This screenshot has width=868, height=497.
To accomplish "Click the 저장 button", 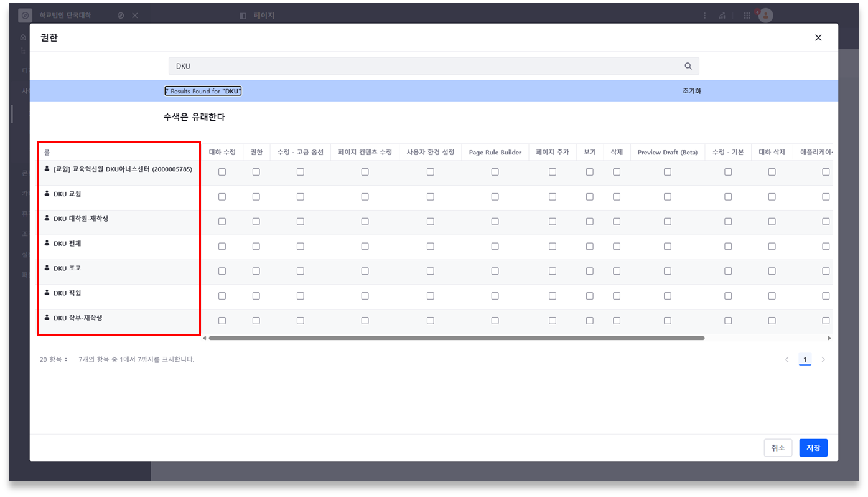I will pos(813,448).
